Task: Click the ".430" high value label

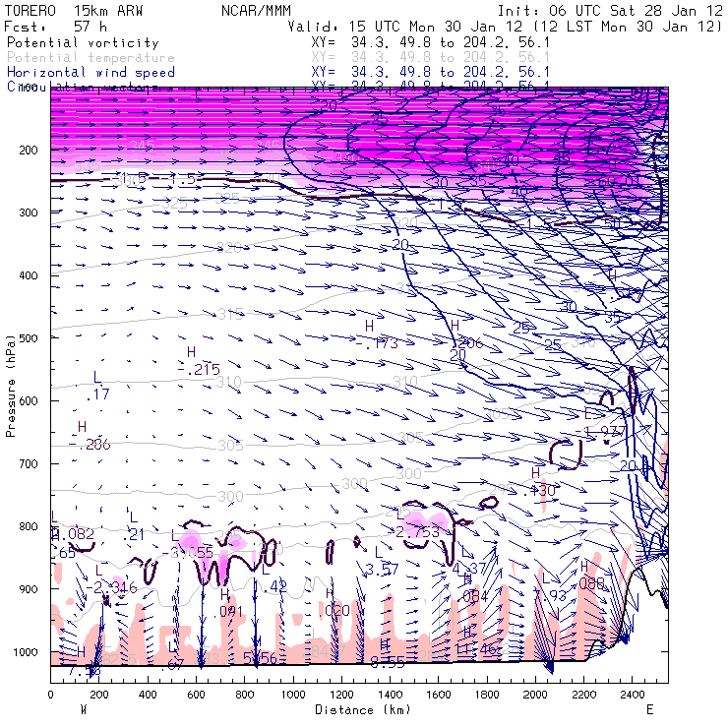Action: click(539, 490)
